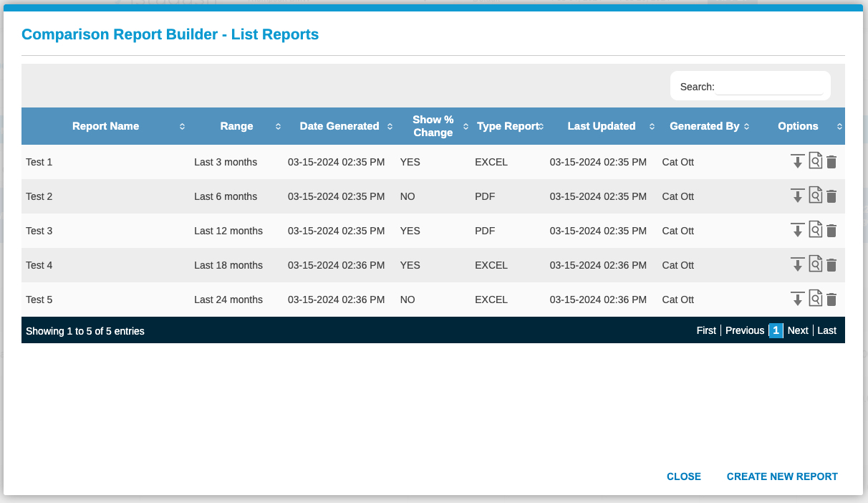Delete the Test 1 report

tap(831, 162)
